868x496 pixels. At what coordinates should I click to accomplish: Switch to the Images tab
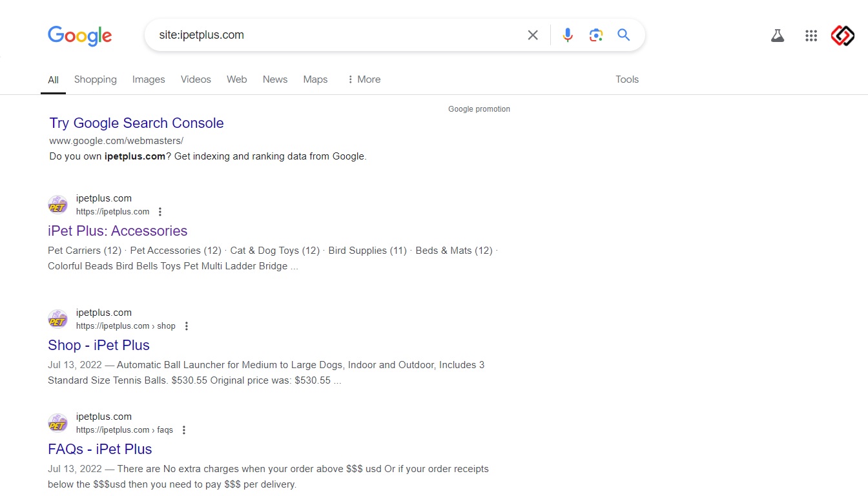coord(149,79)
